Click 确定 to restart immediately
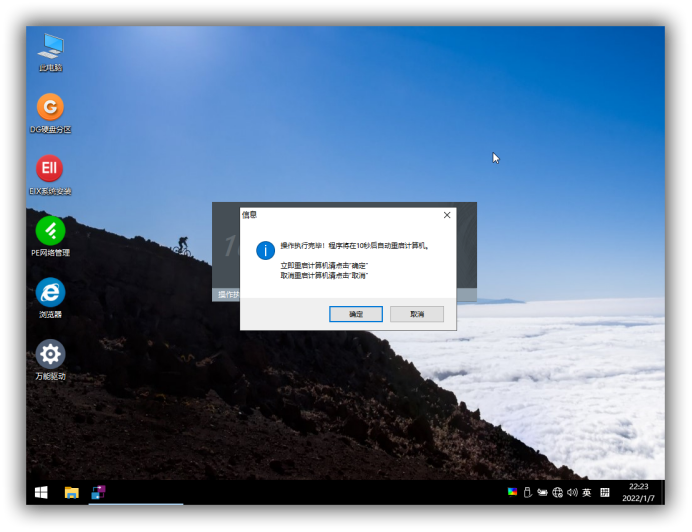Screen dimensions: 692x532 click(x=356, y=314)
